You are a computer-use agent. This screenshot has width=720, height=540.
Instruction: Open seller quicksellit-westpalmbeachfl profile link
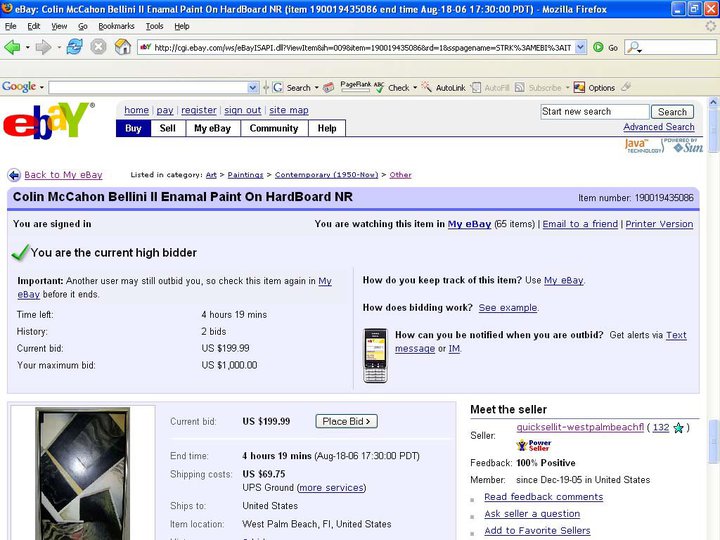(580, 427)
